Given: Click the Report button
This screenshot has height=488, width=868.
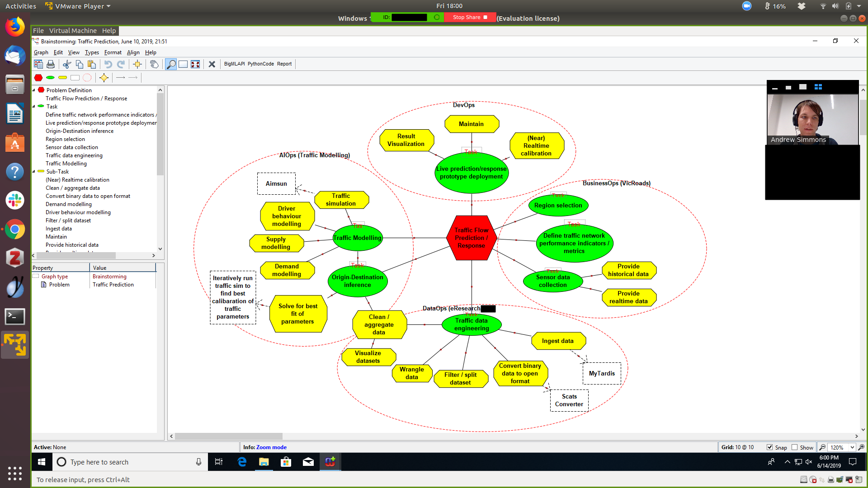Looking at the screenshot, I should point(284,64).
